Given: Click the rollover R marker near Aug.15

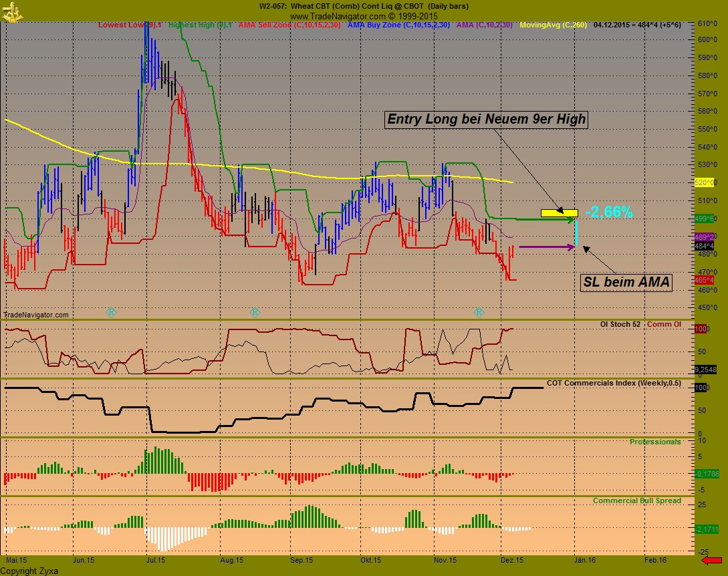Looking at the screenshot, I should click(254, 312).
